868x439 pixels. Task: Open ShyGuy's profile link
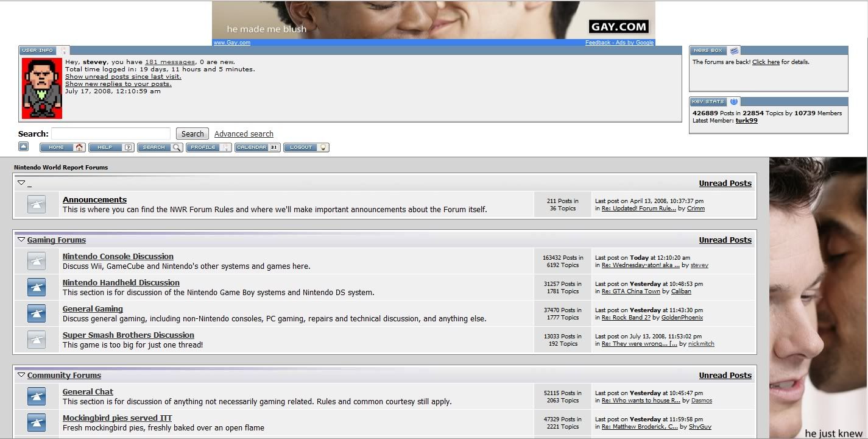[700, 427]
